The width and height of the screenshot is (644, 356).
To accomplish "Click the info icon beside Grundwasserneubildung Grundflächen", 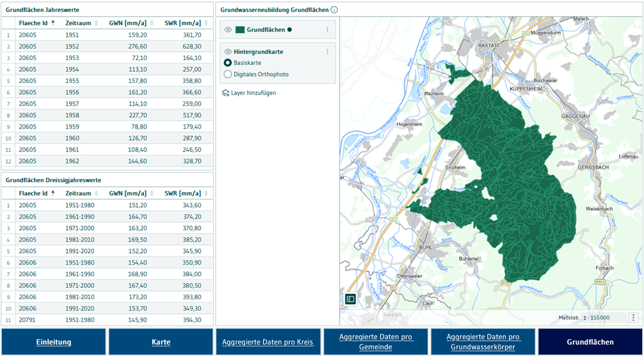I will point(334,10).
